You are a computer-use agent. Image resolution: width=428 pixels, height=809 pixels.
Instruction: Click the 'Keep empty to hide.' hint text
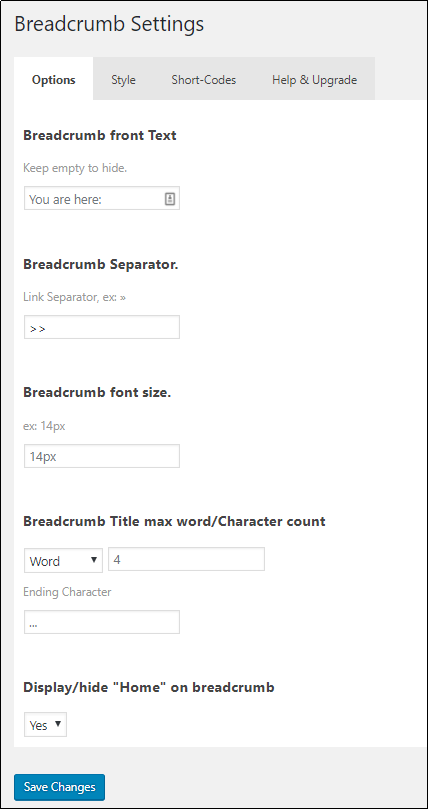point(75,168)
